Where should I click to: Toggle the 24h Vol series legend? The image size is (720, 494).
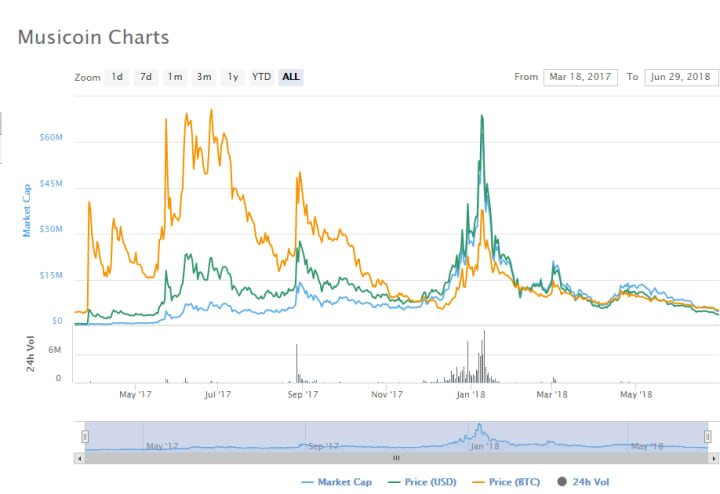(583, 482)
